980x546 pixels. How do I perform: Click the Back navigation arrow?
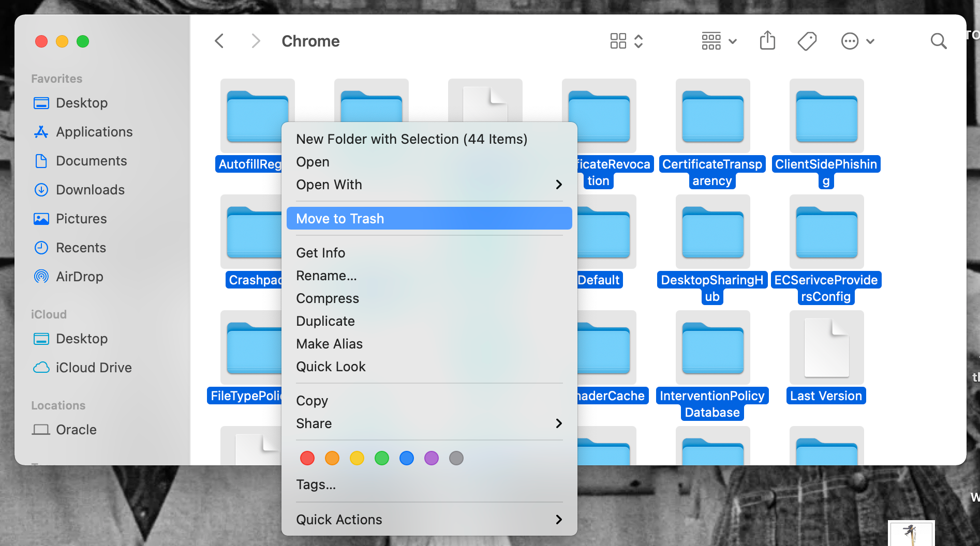(x=219, y=40)
